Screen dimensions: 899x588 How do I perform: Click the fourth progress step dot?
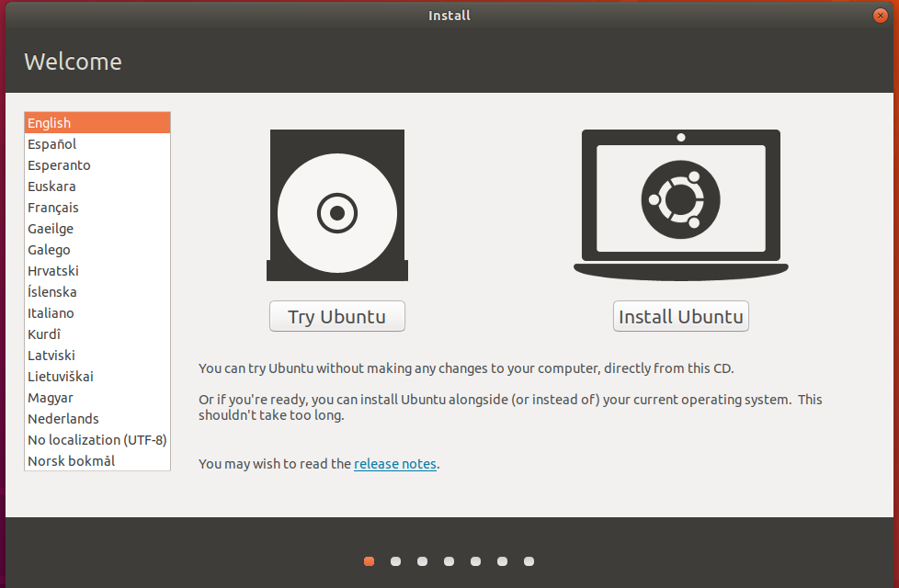449,561
